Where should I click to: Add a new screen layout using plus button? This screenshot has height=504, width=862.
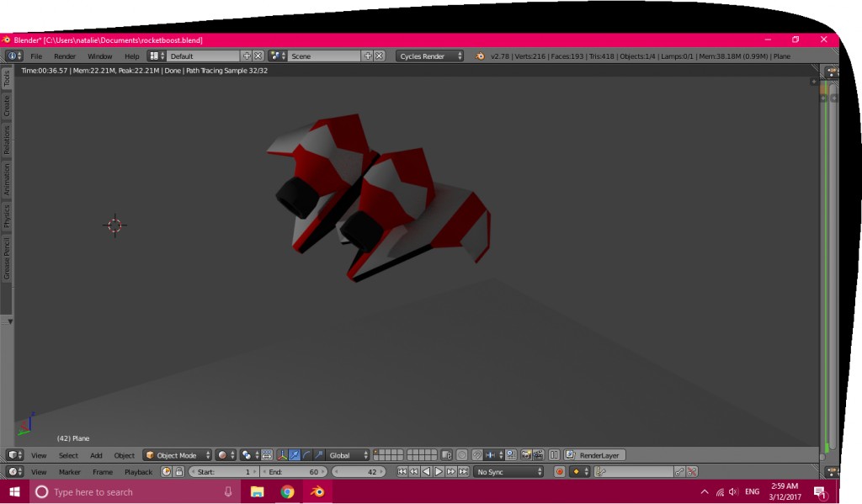coord(247,56)
